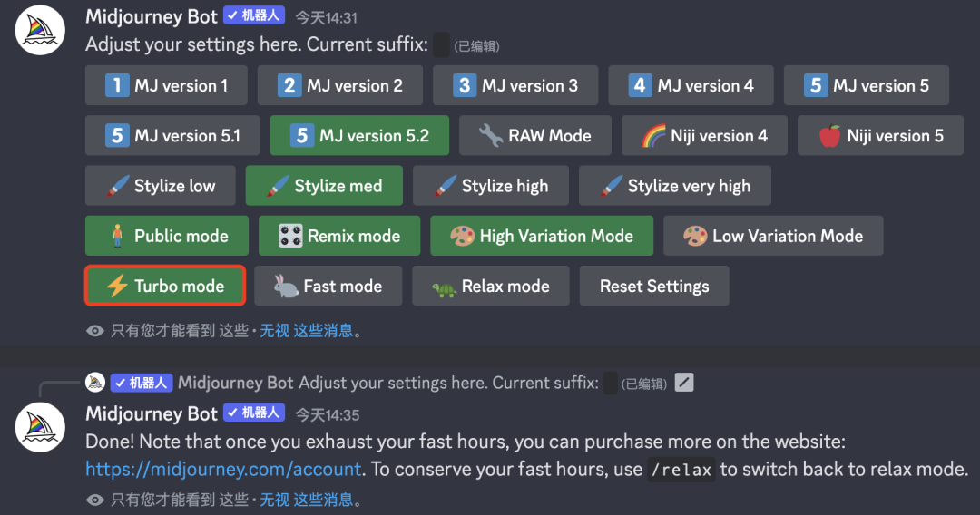Screen dimensions: 980x515
Task: Click the Turbo mode button
Action: (165, 286)
